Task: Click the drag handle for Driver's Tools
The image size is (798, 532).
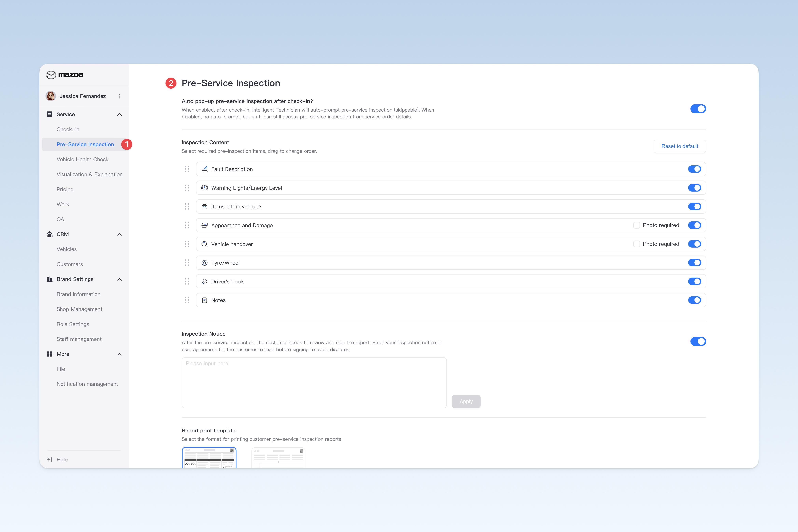Action: 187,281
